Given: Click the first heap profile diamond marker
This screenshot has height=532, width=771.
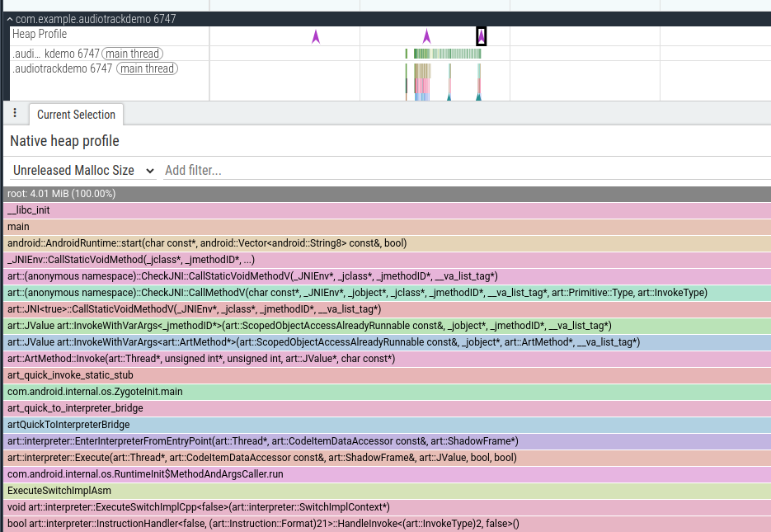Looking at the screenshot, I should tap(316, 36).
